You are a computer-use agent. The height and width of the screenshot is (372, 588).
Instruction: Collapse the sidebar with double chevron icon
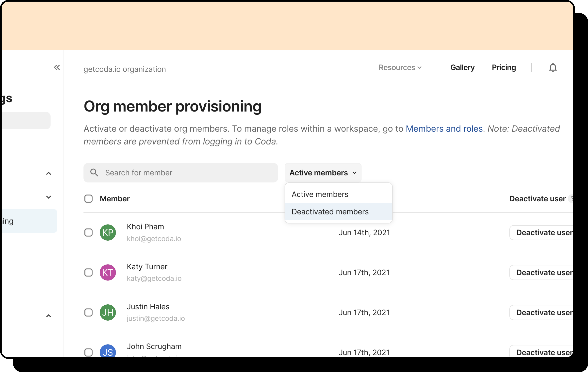pyautogui.click(x=57, y=67)
